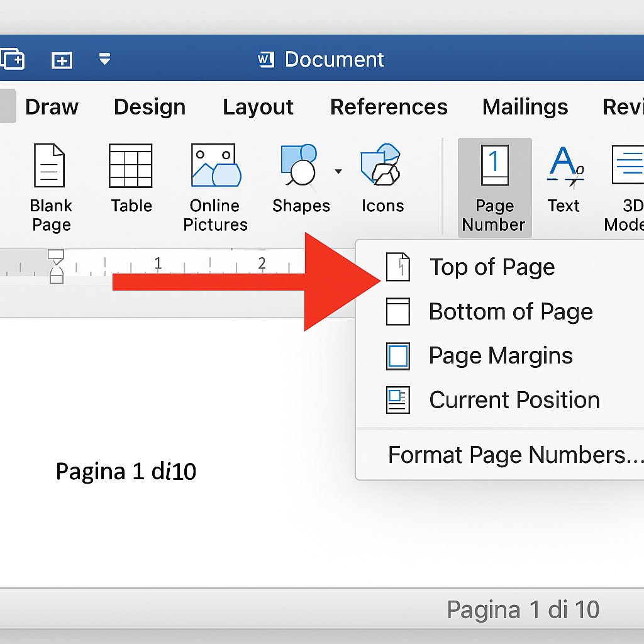Select Bottom of Page option
The width and height of the screenshot is (644, 644).
pyautogui.click(x=510, y=312)
